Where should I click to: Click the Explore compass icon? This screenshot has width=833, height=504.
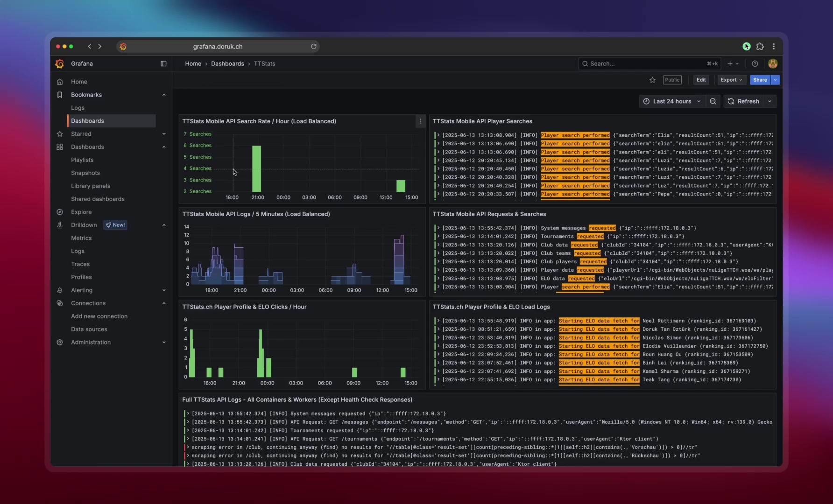[60, 212]
